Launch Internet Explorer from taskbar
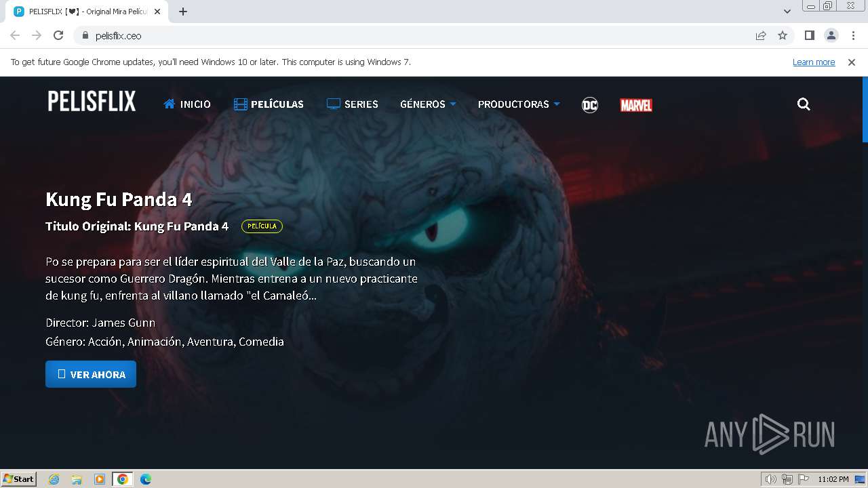 click(54, 479)
